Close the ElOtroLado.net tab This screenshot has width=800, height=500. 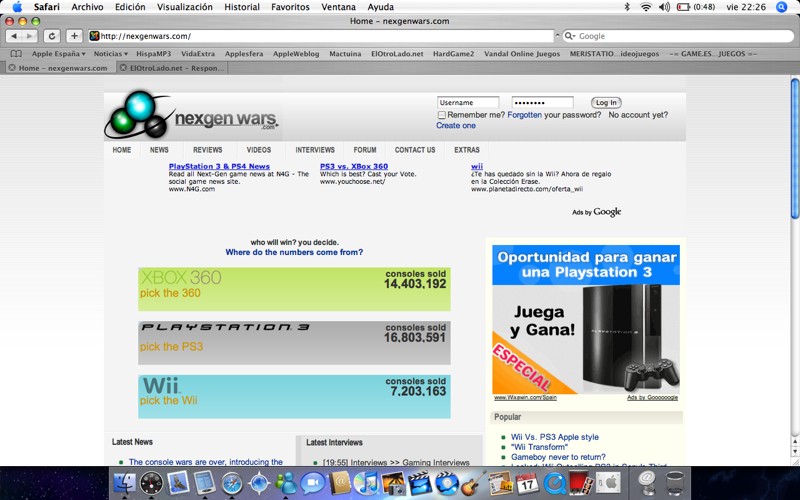123,67
